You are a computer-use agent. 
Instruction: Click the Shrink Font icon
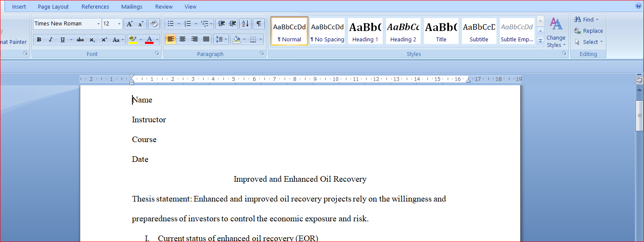[141, 24]
